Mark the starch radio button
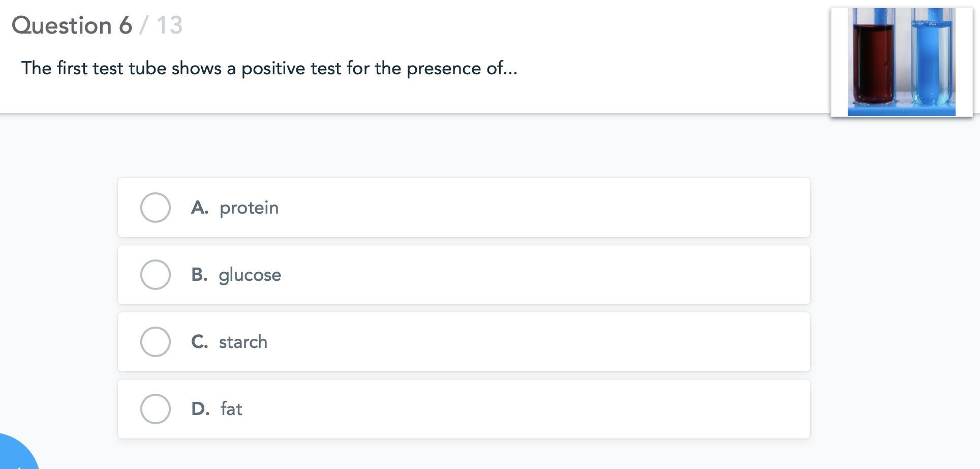 [156, 342]
